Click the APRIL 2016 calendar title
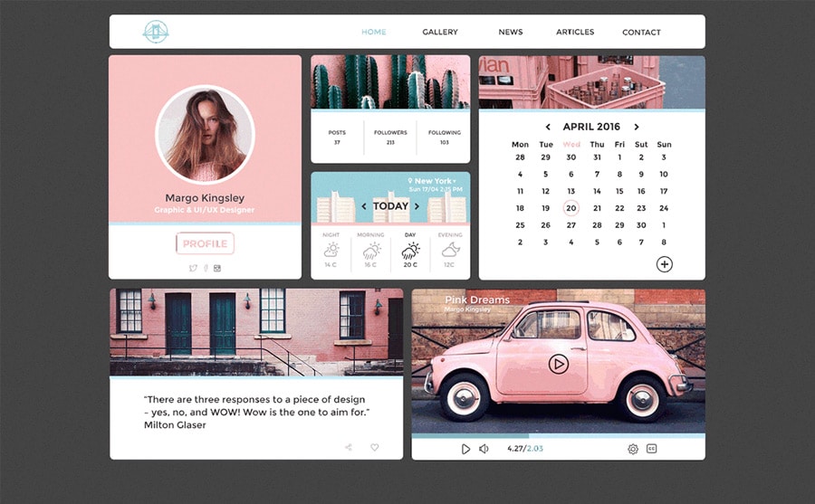The height and width of the screenshot is (504, 815). (591, 127)
